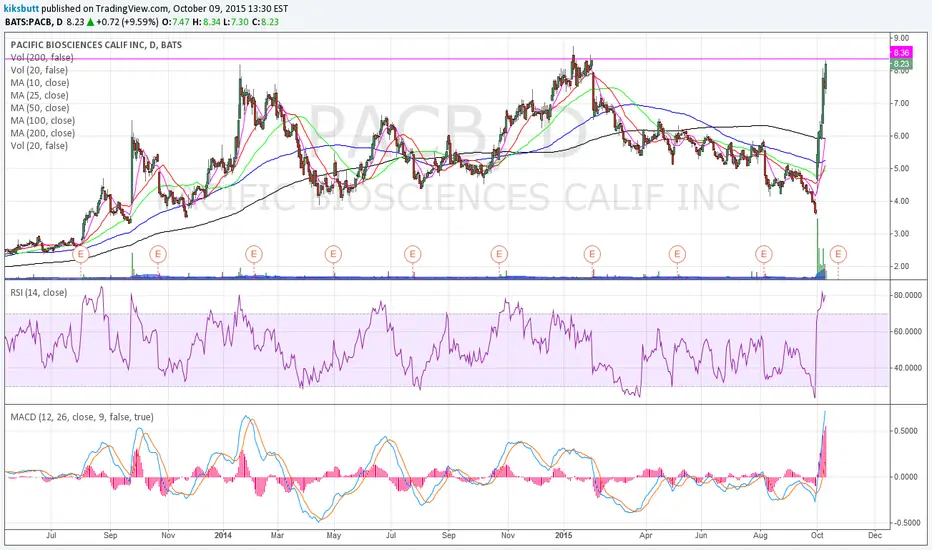Select the MA (200, close) indicator legend
The height and width of the screenshot is (550, 932).
(43, 133)
